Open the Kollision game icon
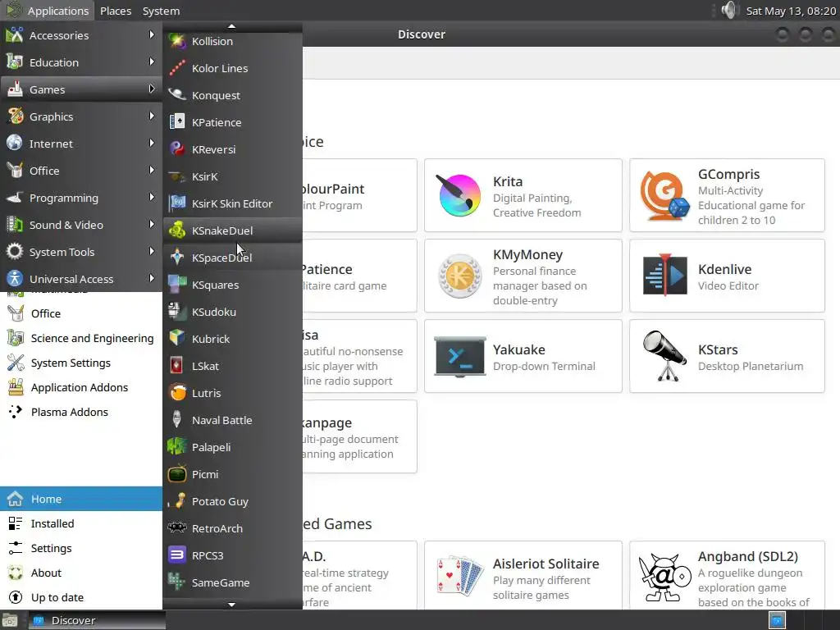Screen dimensions: 840x630 177,41
